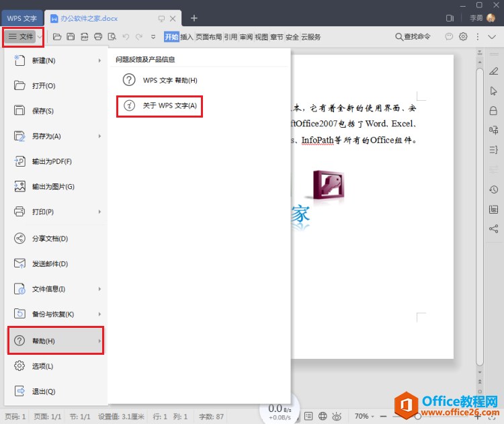Click the history clock sidebar icon

494,189
